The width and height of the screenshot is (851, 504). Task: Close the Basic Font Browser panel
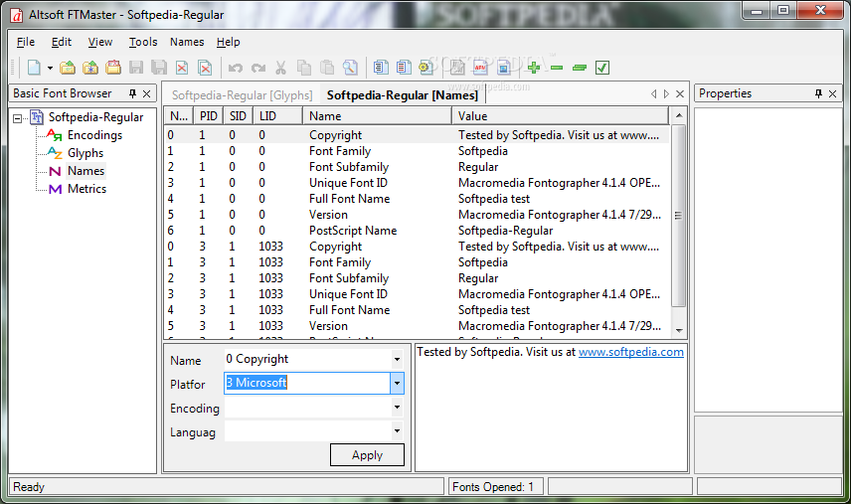pos(146,93)
